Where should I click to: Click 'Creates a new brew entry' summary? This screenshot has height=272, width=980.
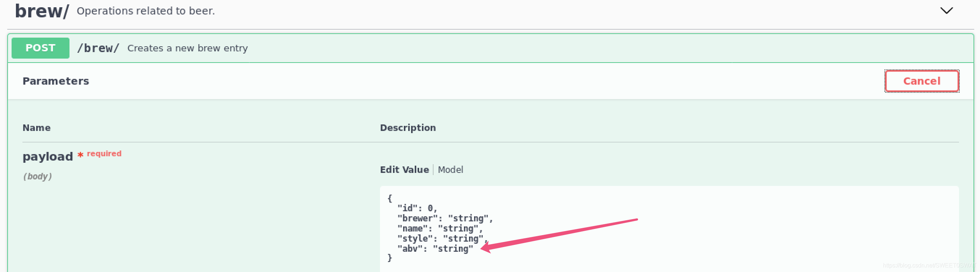pyautogui.click(x=187, y=48)
